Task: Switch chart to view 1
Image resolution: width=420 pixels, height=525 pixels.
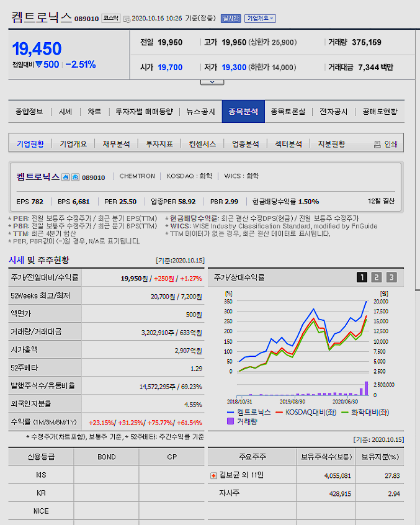Action: pyautogui.click(x=362, y=277)
